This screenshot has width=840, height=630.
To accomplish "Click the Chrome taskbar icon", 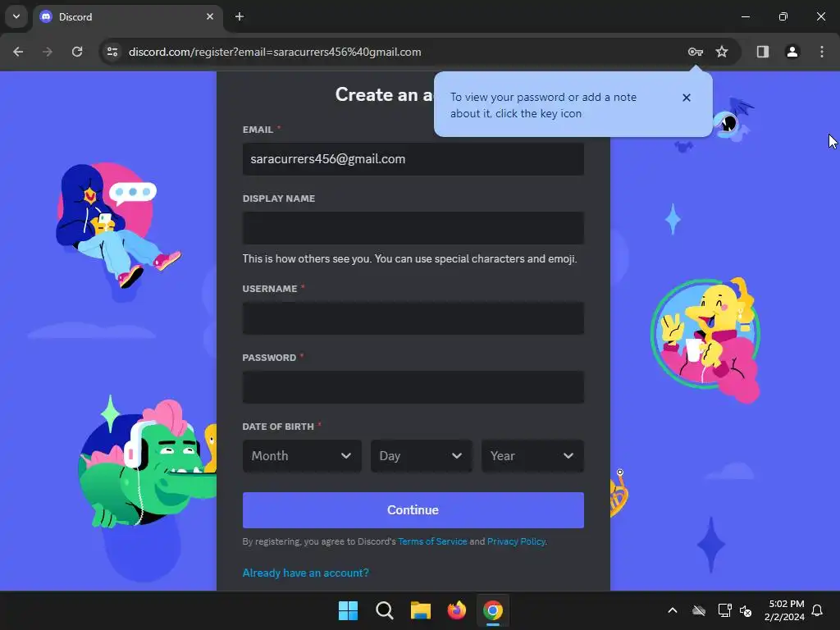I will [x=493, y=610].
